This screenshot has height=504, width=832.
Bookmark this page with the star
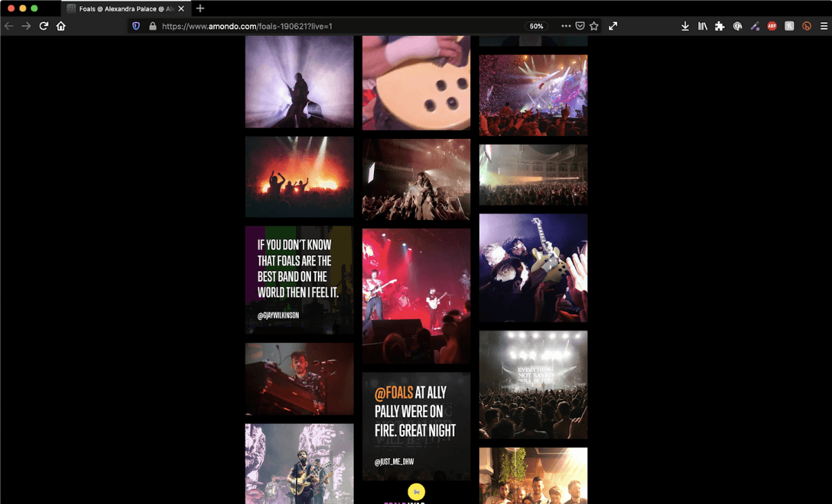pyautogui.click(x=594, y=26)
